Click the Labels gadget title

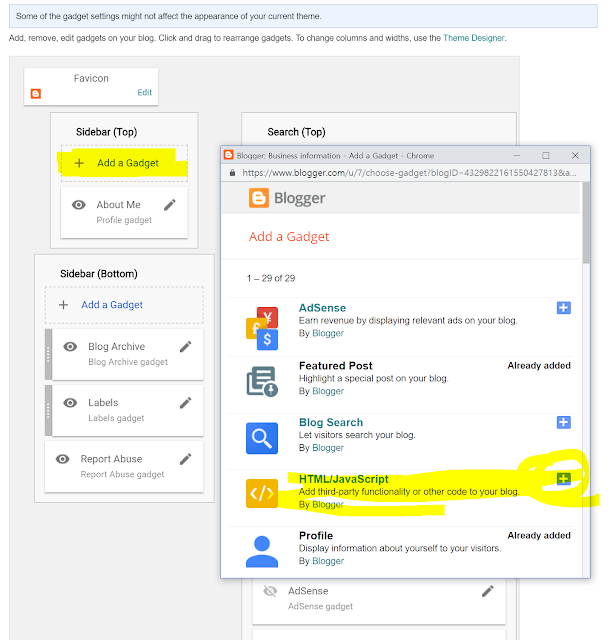(103, 403)
